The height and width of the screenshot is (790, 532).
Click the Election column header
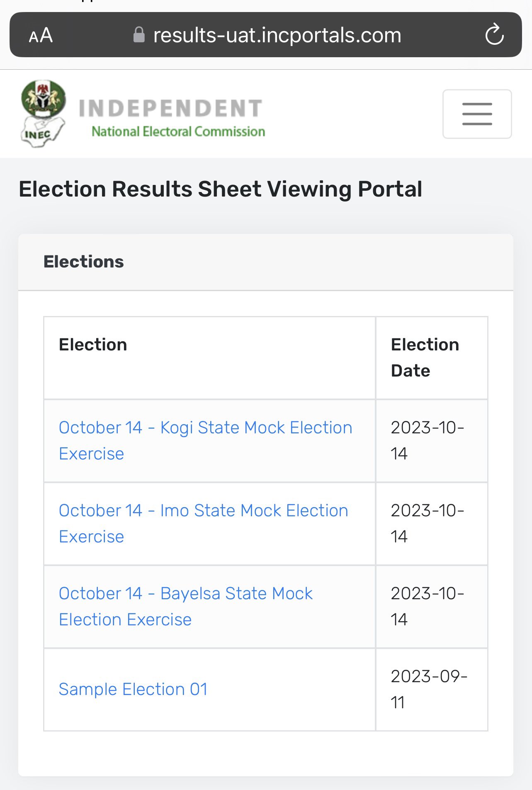[x=93, y=345]
